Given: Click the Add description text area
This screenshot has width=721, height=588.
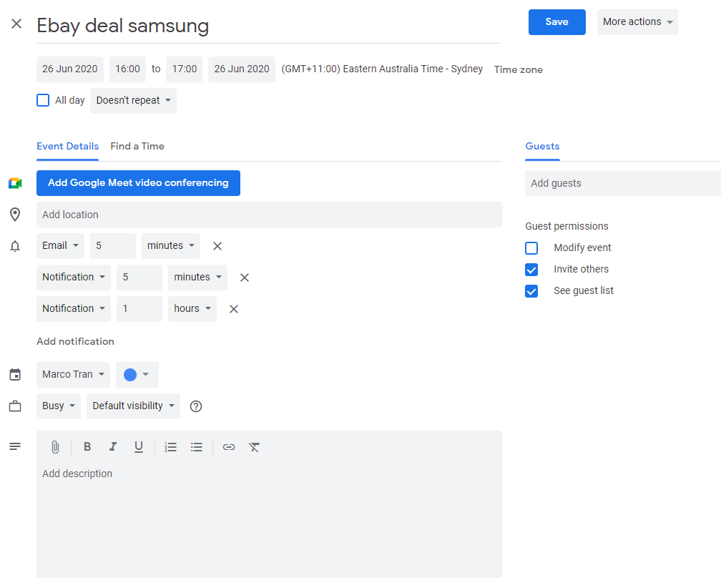Looking at the screenshot, I should click(269, 518).
